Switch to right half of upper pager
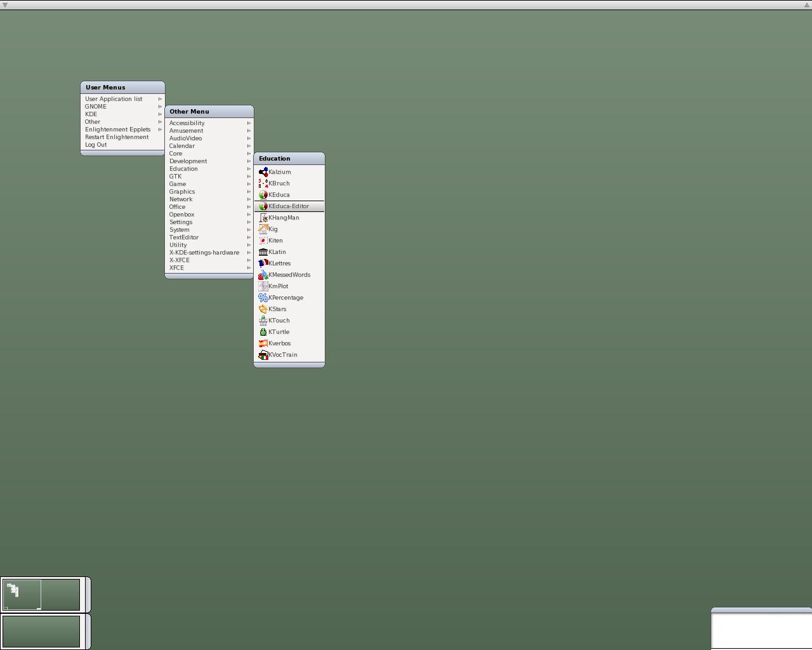Viewport: 812px width, 650px height. (61, 595)
